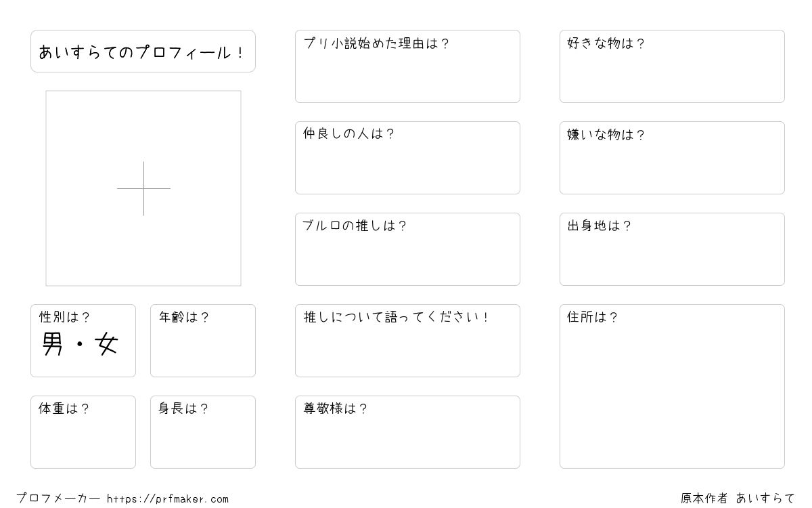This screenshot has width=812, height=508.
Task: Select 男 in the gender box
Action: pyautogui.click(x=53, y=344)
